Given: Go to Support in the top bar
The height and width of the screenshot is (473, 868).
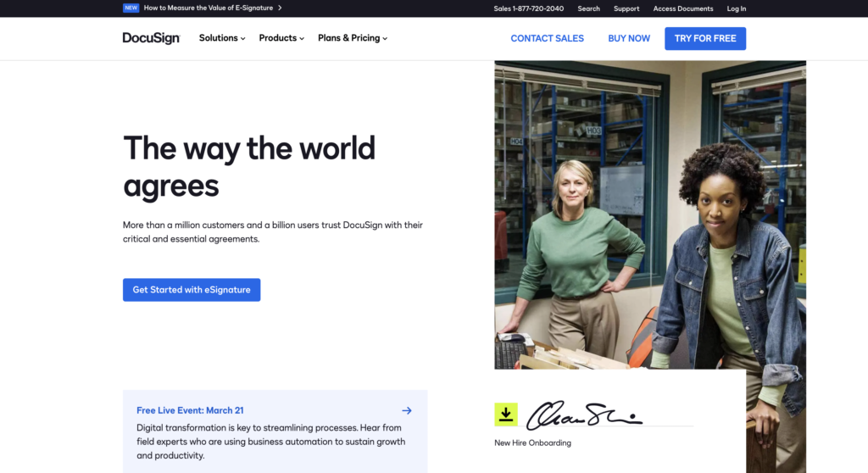Looking at the screenshot, I should pos(626,8).
